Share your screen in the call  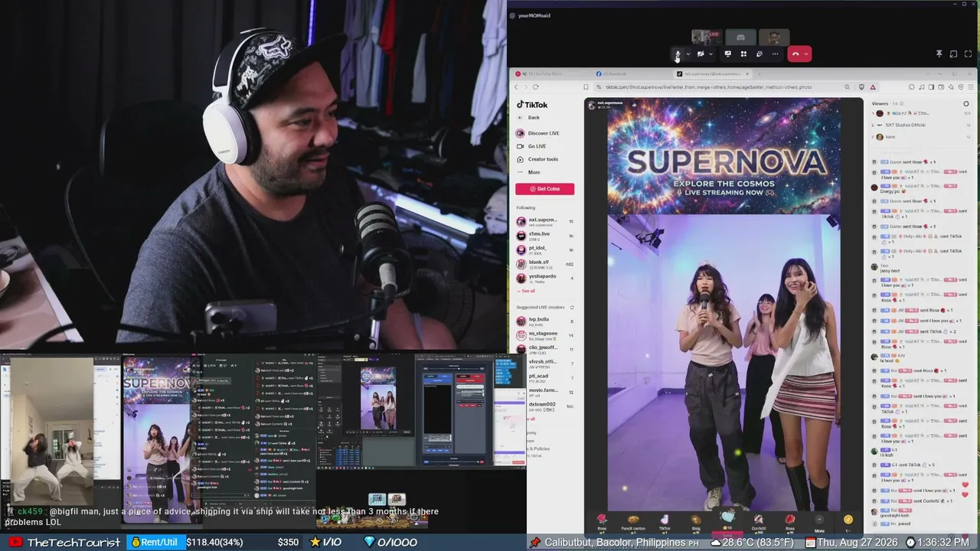727,54
